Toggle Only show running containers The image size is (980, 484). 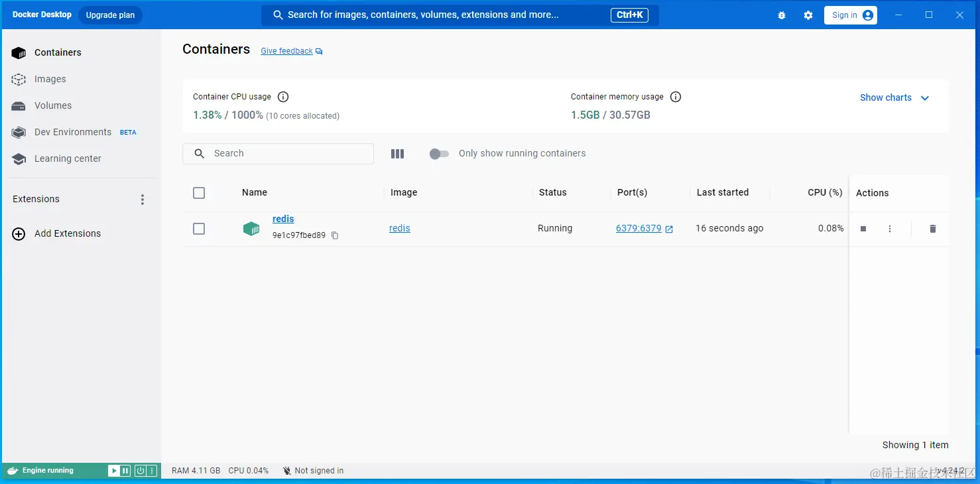439,154
